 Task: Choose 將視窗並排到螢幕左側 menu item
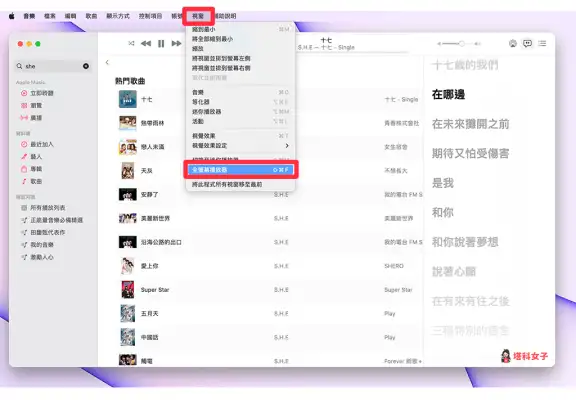coord(240,58)
